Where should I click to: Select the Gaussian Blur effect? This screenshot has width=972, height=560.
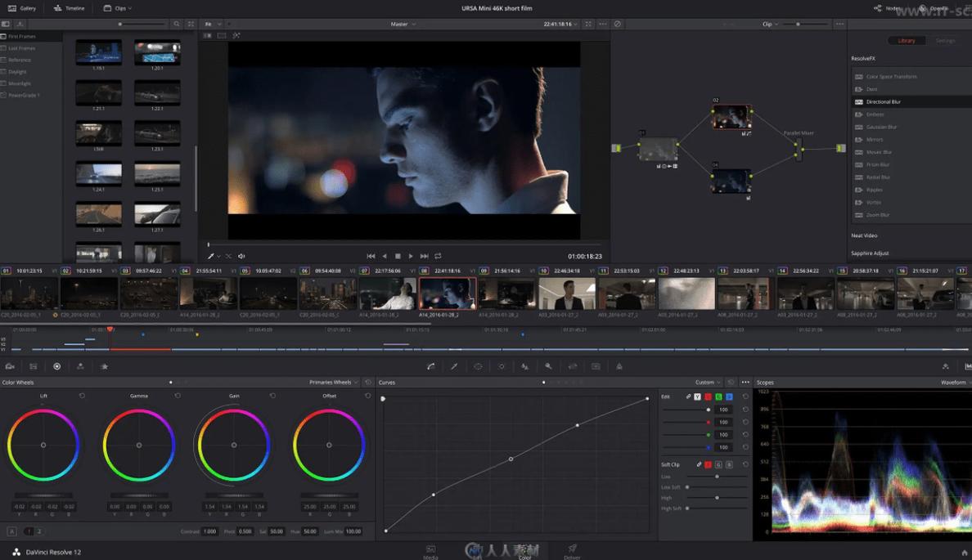[x=911, y=127]
